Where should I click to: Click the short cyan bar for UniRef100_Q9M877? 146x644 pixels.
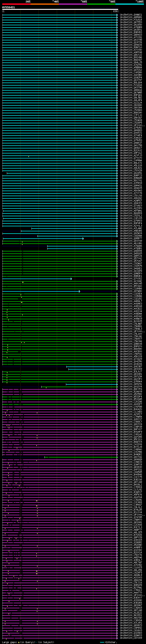(x=43, y=239)
